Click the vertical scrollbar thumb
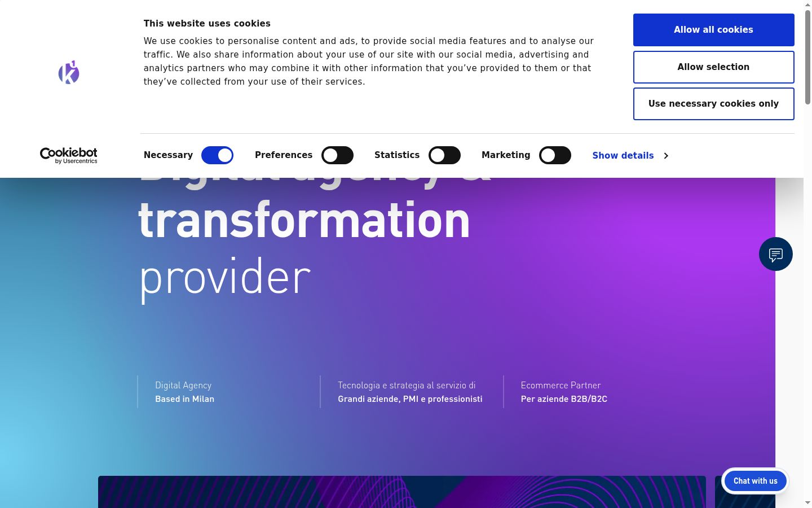 pyautogui.click(x=807, y=57)
